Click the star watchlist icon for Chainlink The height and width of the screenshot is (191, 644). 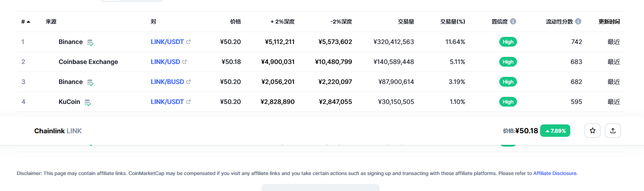point(592,131)
